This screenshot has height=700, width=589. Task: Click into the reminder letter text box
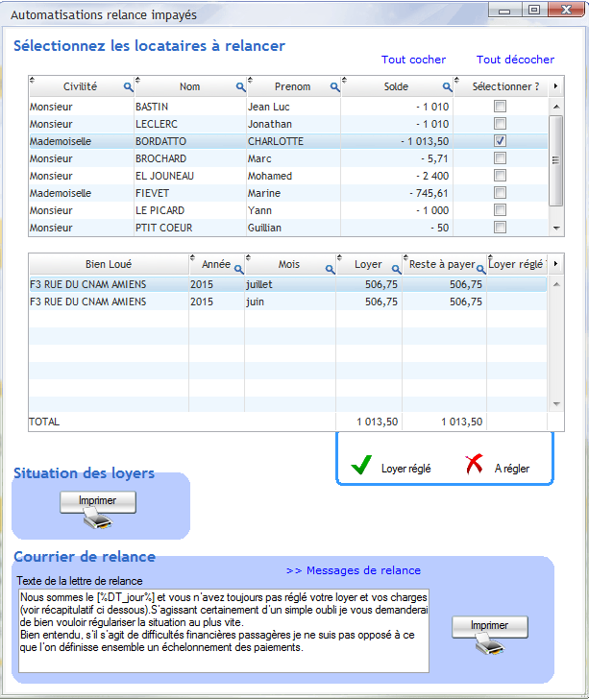pos(224,631)
